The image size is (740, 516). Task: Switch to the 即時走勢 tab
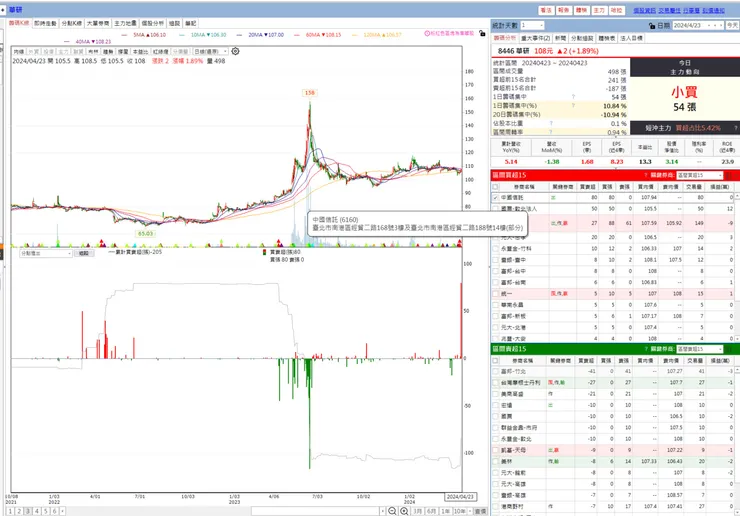tap(45, 23)
